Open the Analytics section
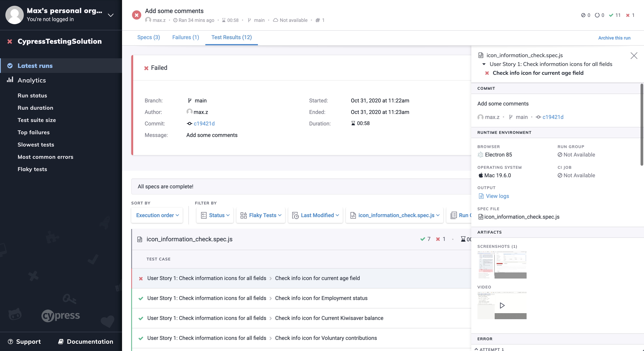This screenshot has height=351, width=644. point(32,80)
